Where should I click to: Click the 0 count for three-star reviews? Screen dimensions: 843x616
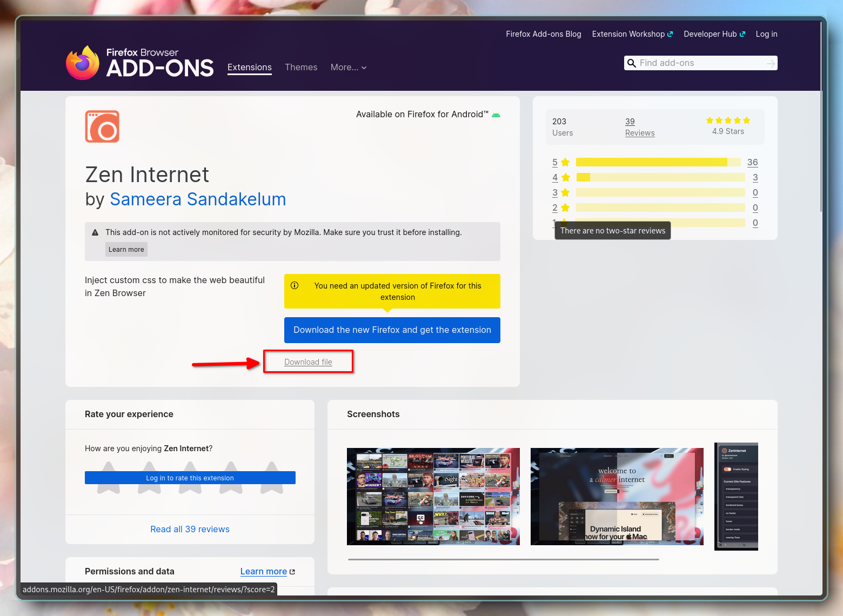tap(755, 192)
